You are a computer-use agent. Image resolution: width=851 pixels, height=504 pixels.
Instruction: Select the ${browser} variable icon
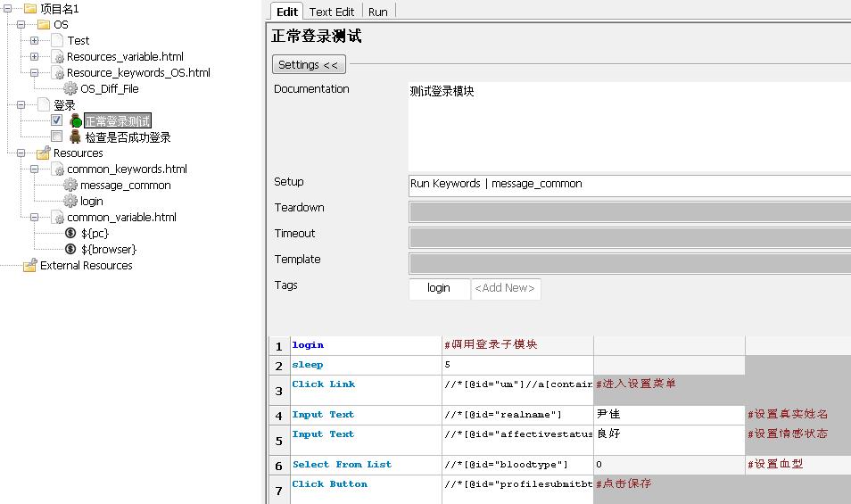[70, 250]
